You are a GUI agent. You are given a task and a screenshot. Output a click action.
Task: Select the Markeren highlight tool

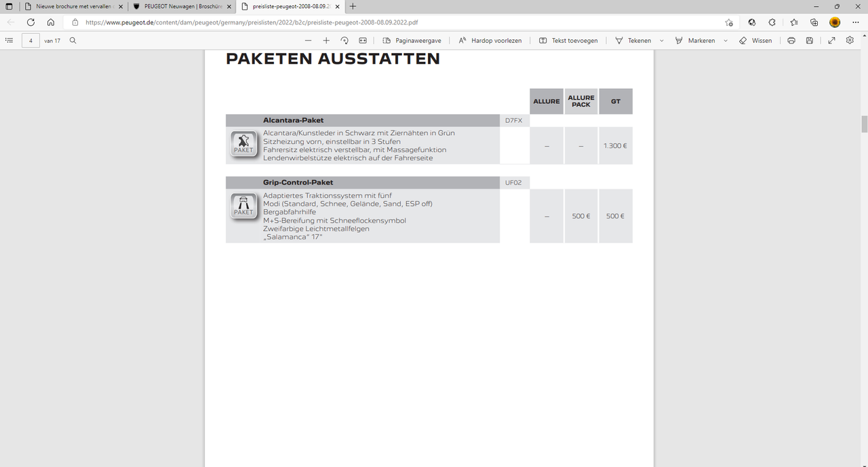pos(695,41)
